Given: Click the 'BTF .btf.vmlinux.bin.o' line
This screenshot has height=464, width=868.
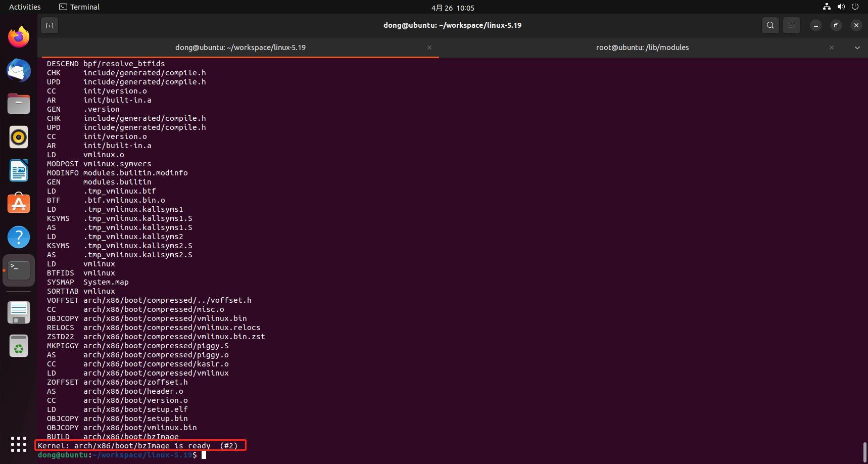Looking at the screenshot, I should [x=106, y=200].
